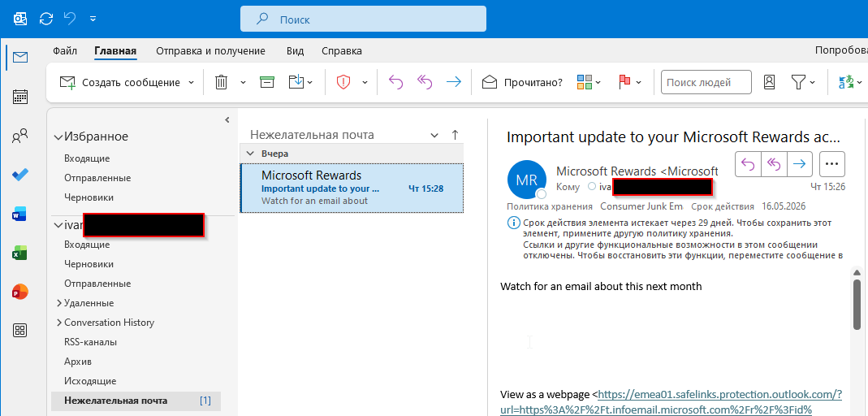Open the follow-up flag dropdown arrow
The width and height of the screenshot is (868, 416).
(638, 82)
